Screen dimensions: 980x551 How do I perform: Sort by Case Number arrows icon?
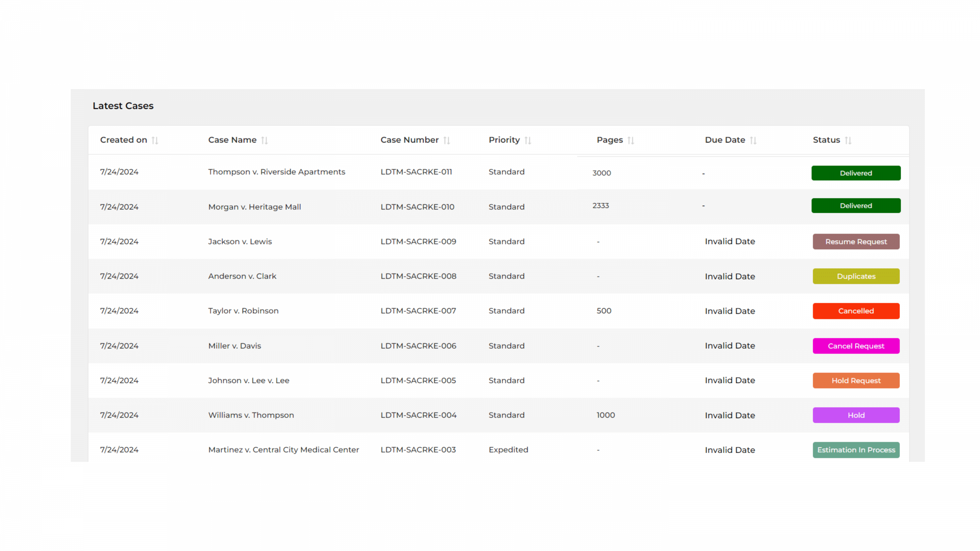(x=447, y=140)
